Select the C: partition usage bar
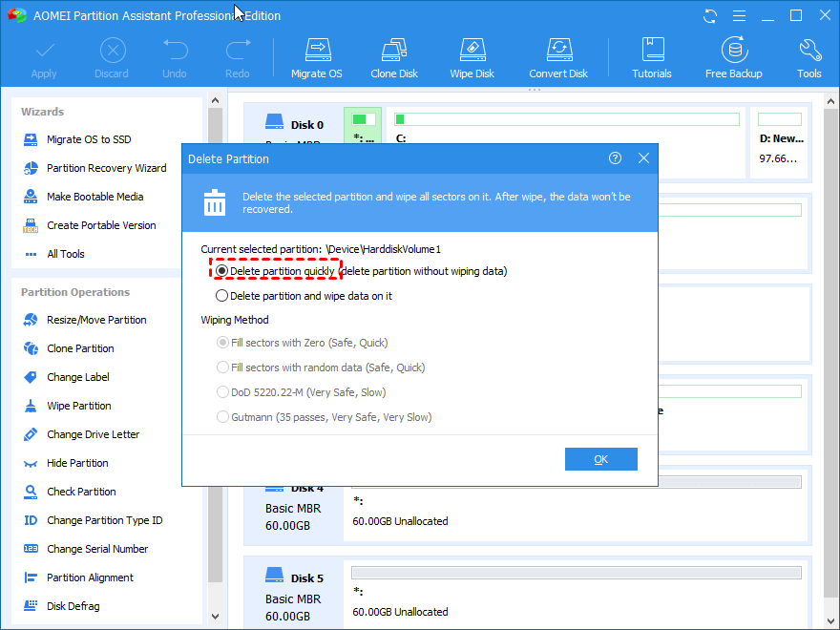 point(567,119)
